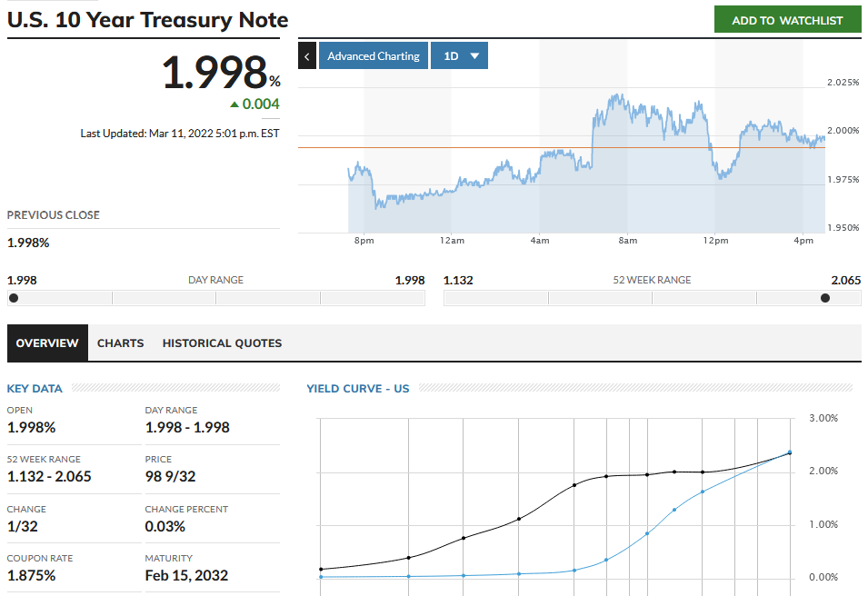Image resolution: width=868 pixels, height=596 pixels.
Task: Open Advanced Charting
Action: (374, 56)
